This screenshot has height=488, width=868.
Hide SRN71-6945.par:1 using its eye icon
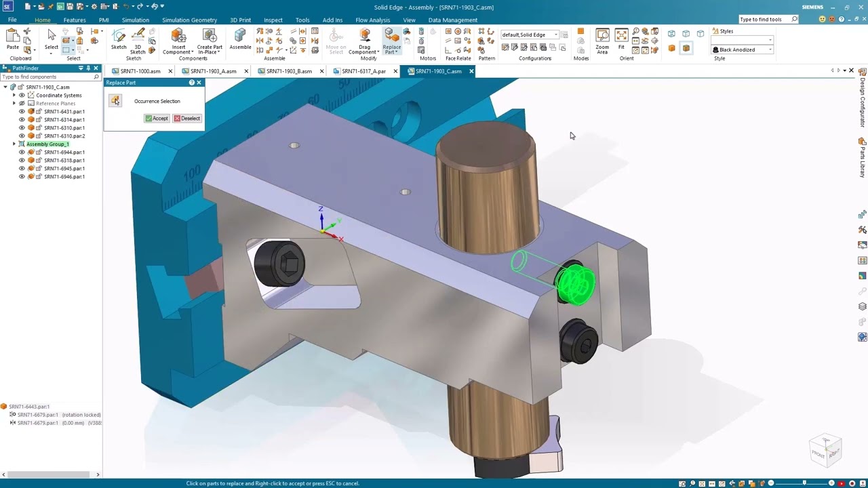(x=22, y=169)
